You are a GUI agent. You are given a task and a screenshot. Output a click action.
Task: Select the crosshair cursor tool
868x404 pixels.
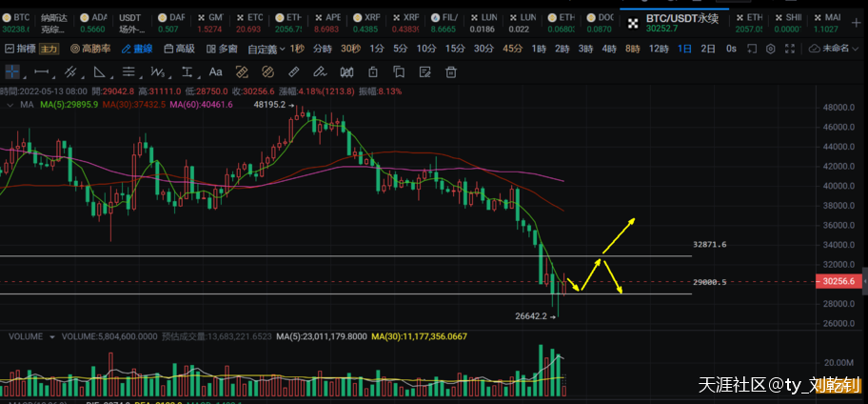(x=12, y=71)
